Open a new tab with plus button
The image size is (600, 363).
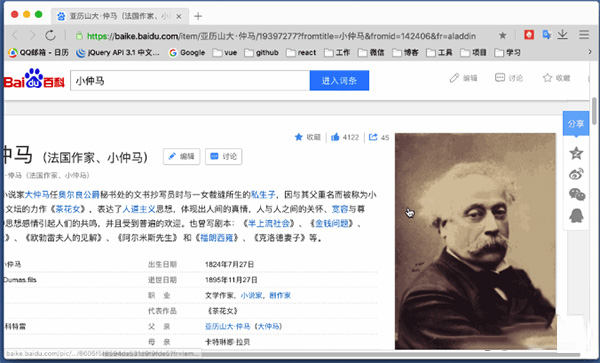coord(198,16)
